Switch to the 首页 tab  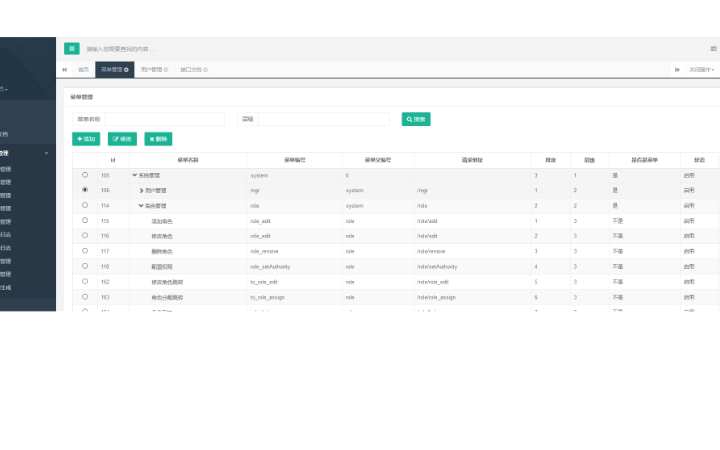pyautogui.click(x=84, y=70)
